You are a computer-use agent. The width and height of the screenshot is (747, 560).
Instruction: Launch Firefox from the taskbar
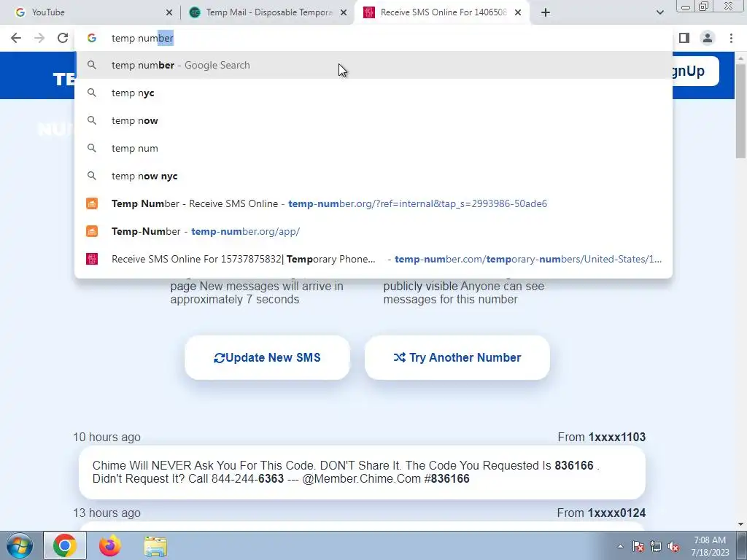(110, 545)
